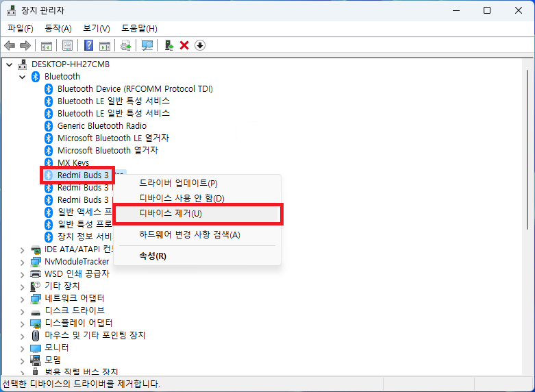Click the 기타 장치 question-mark device icon

click(x=36, y=286)
